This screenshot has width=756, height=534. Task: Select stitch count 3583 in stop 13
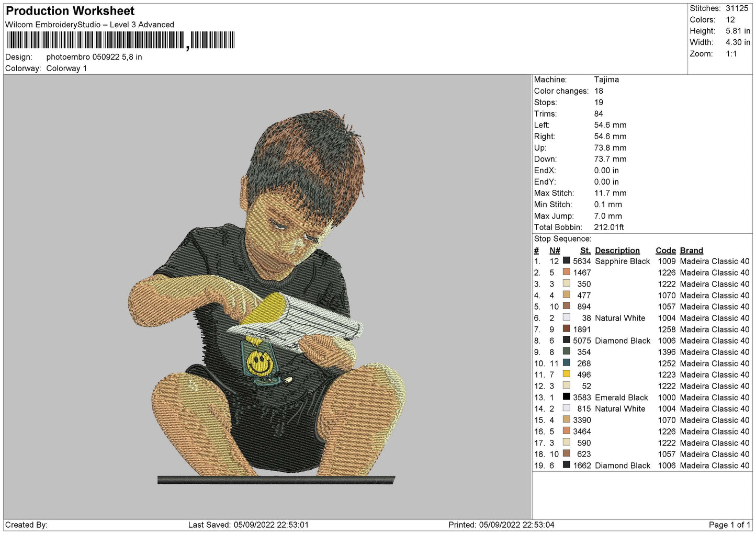point(582,397)
